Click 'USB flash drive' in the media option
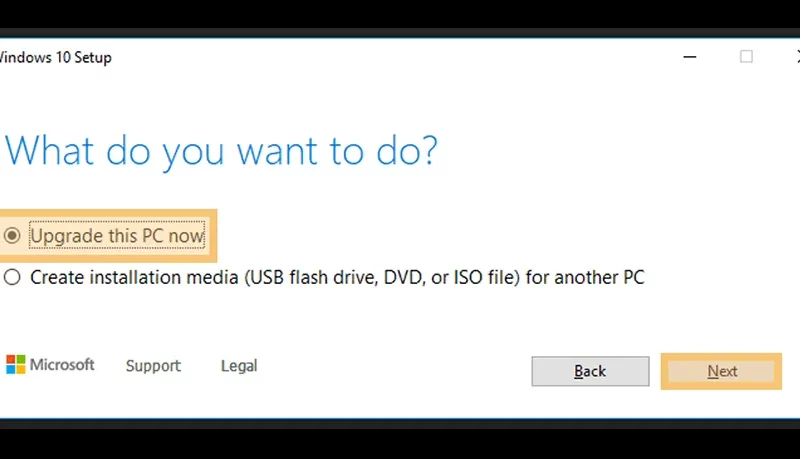Image resolution: width=800 pixels, height=459 pixels. click(x=313, y=277)
